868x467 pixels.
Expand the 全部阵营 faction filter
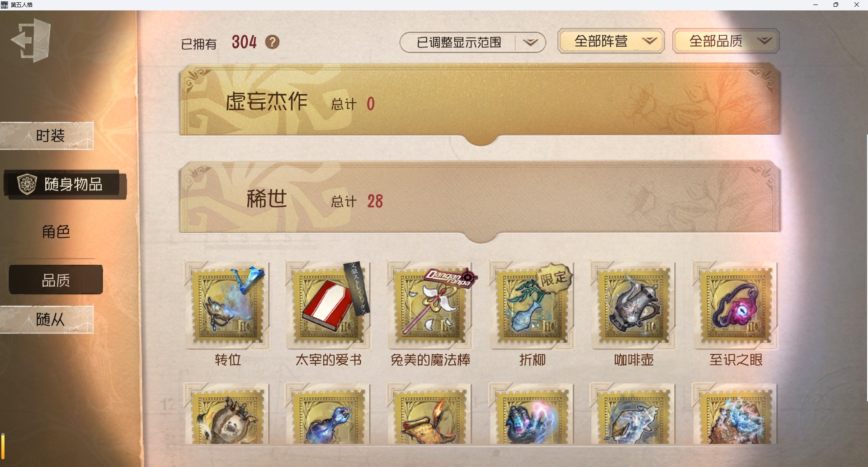pos(611,41)
